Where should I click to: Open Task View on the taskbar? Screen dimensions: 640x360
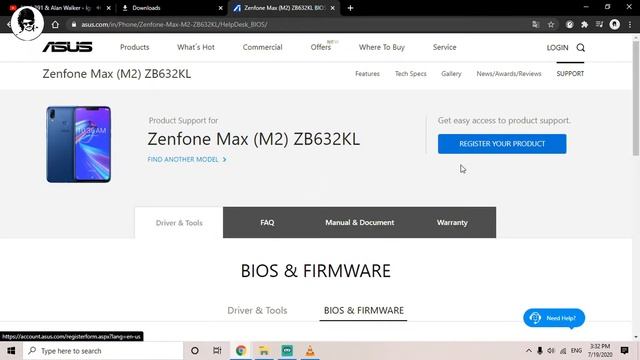click(x=217, y=351)
